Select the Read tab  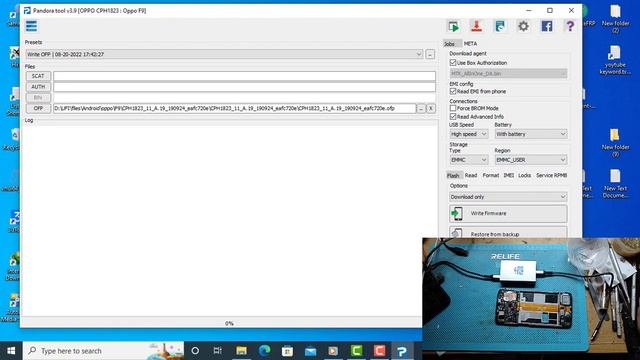click(471, 176)
